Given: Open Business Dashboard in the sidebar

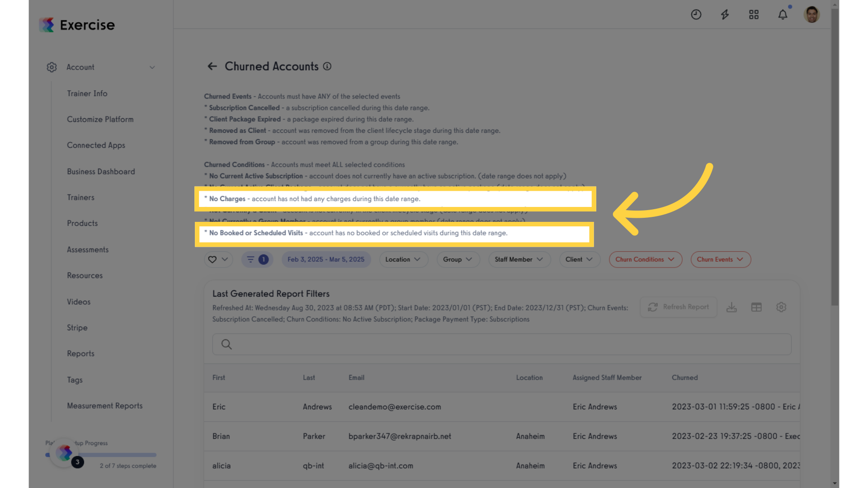Looking at the screenshot, I should (101, 172).
